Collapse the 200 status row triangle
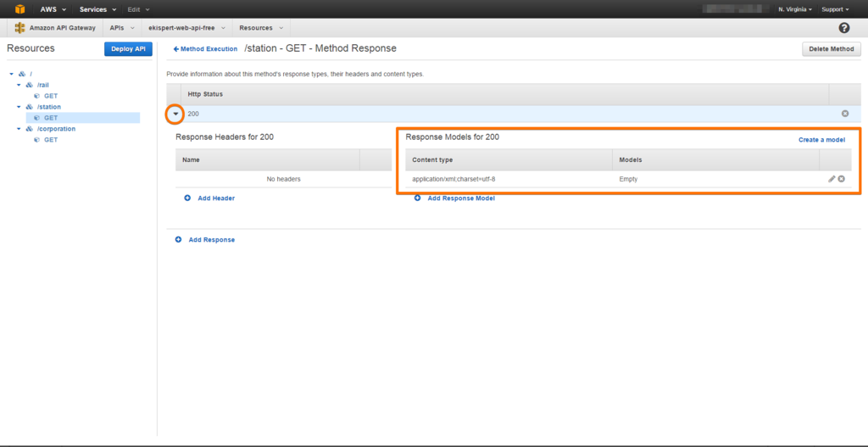The image size is (868, 447). (175, 114)
